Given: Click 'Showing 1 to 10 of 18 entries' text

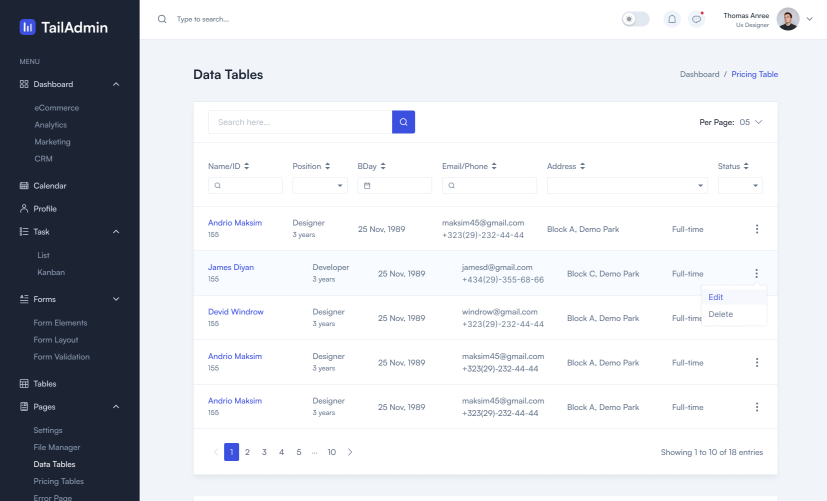Looking at the screenshot, I should click(x=712, y=452).
